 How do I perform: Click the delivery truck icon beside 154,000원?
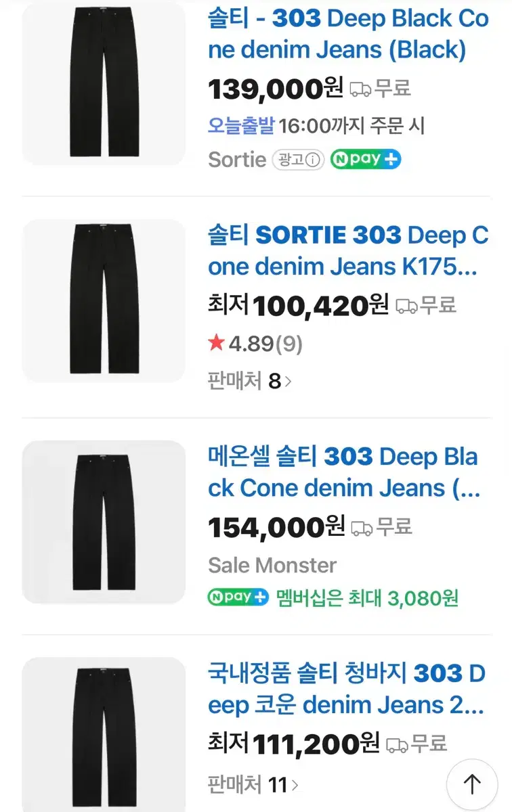coord(362,527)
